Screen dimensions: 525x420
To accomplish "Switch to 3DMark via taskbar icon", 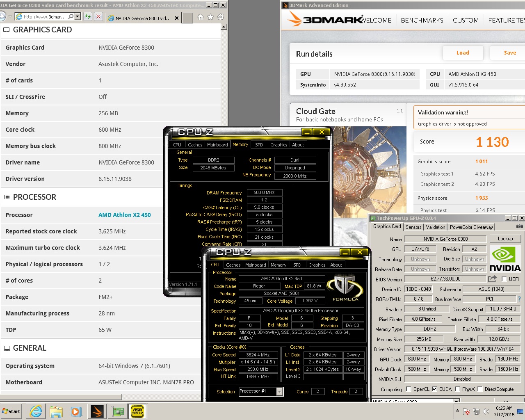I will point(97,411).
